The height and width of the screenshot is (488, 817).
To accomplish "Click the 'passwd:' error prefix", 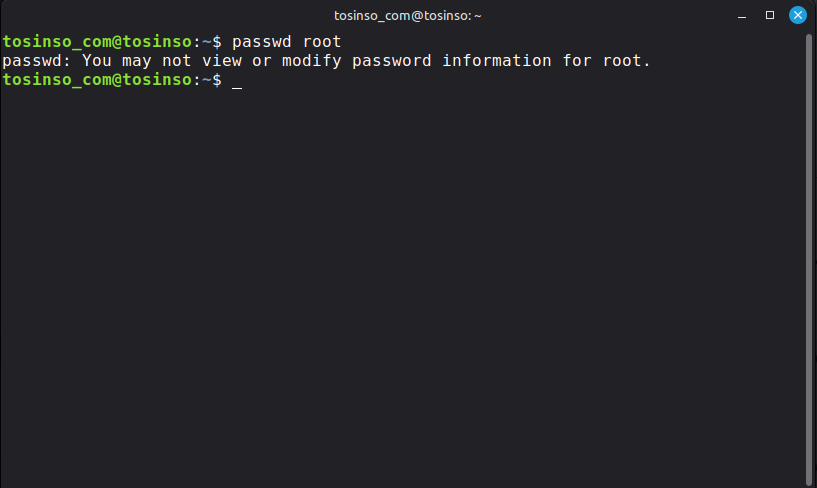I will [x=37, y=61].
